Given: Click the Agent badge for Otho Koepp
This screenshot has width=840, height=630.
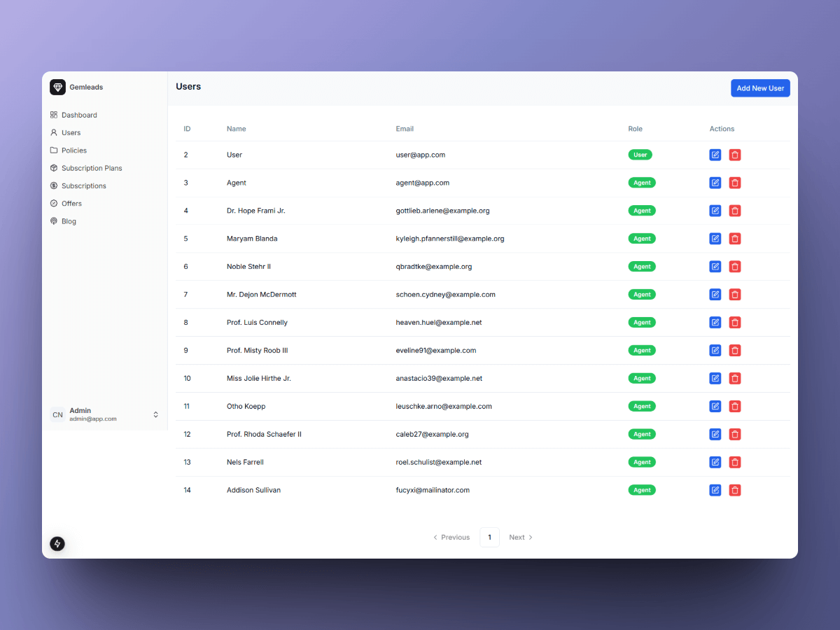Looking at the screenshot, I should click(642, 406).
